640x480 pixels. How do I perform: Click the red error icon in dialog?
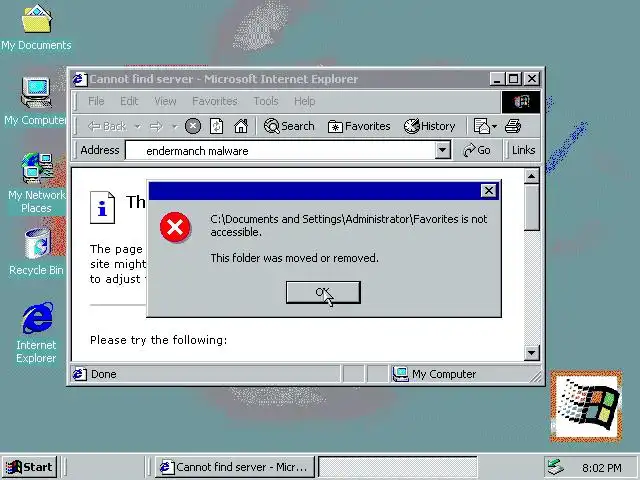[x=175, y=227]
